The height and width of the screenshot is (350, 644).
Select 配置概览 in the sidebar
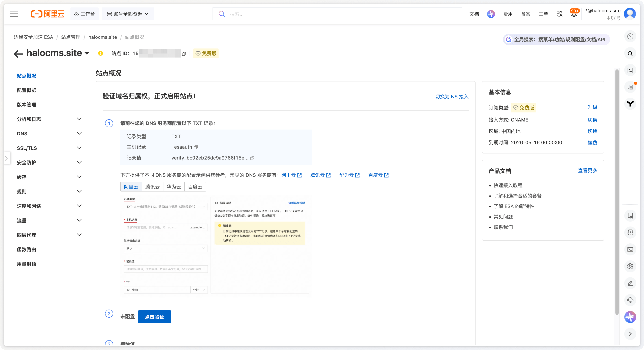[27, 90]
